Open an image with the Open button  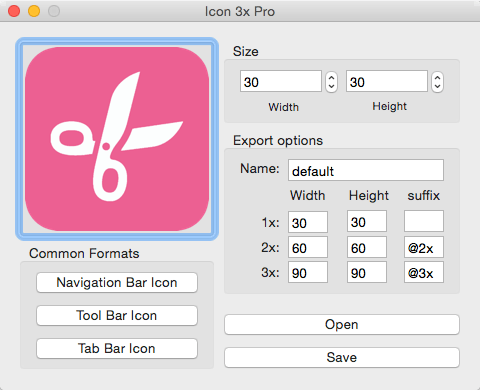(342, 324)
